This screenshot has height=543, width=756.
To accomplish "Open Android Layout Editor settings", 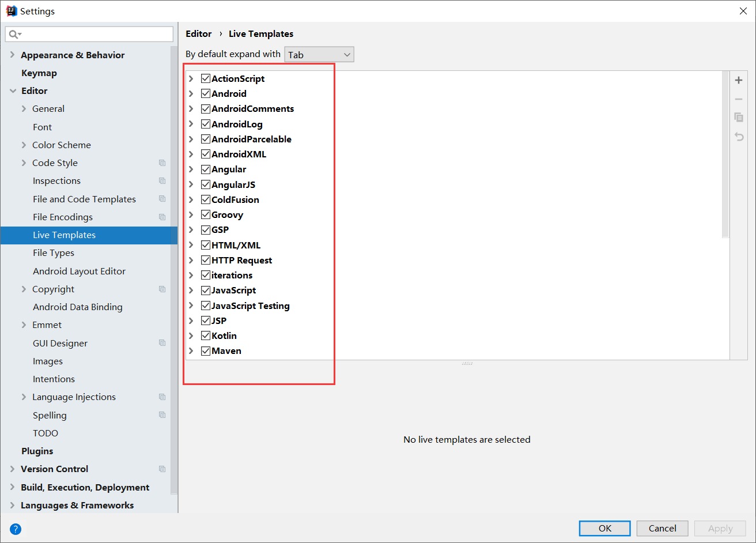I will point(79,271).
